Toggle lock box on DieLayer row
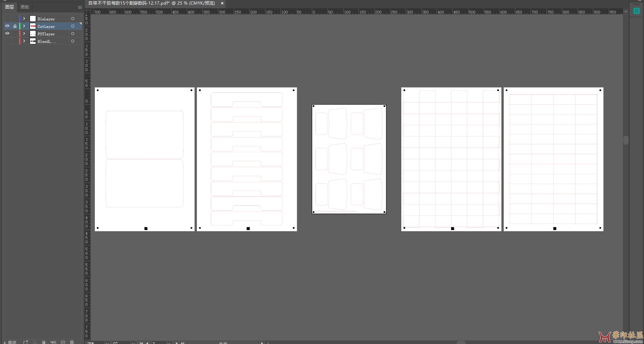 15,19
